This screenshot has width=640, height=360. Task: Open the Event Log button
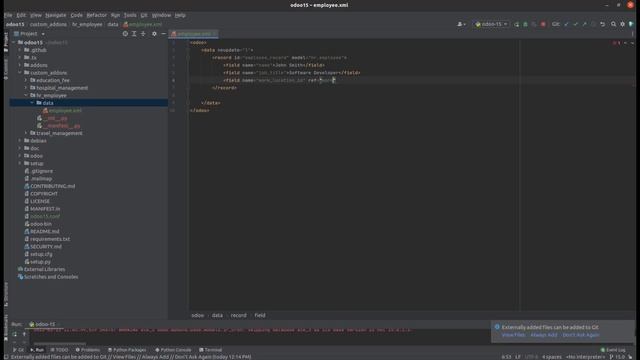click(613, 350)
